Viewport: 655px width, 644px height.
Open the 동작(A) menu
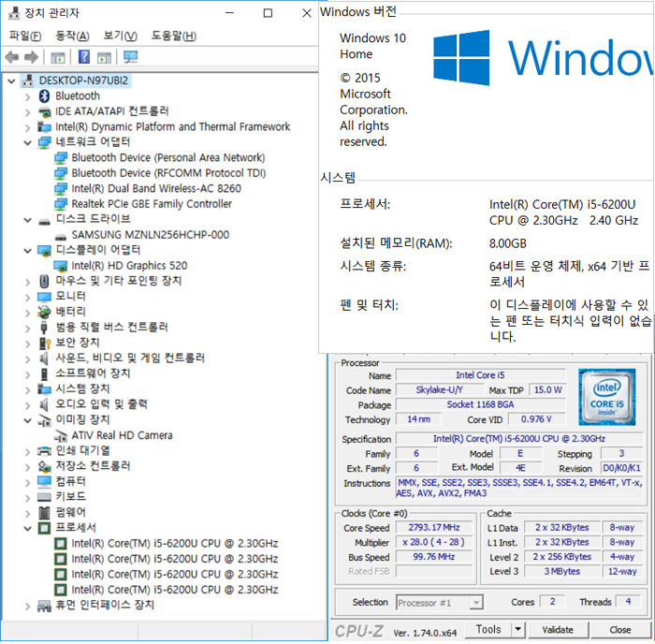click(72, 36)
